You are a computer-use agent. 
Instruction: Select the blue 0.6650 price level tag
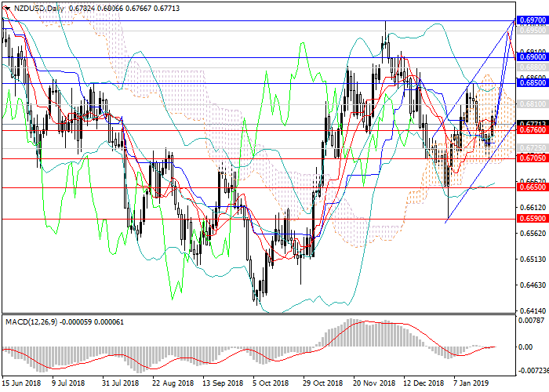pyautogui.click(x=532, y=188)
